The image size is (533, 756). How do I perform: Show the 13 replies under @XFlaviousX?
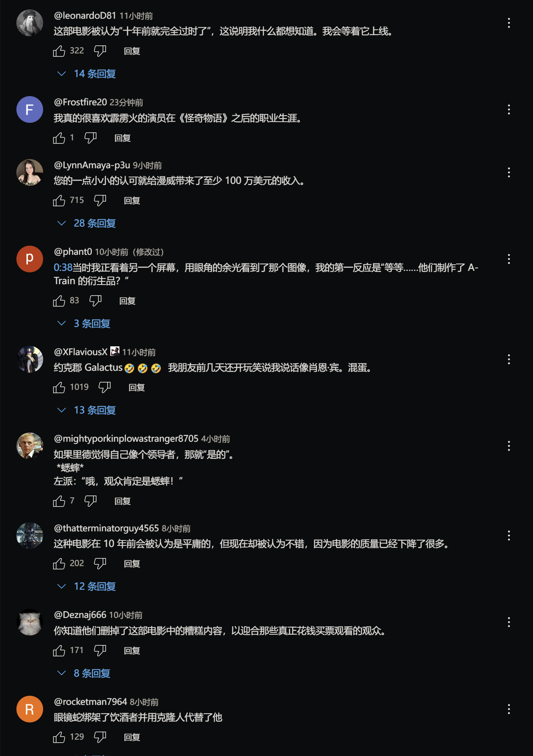86,410
